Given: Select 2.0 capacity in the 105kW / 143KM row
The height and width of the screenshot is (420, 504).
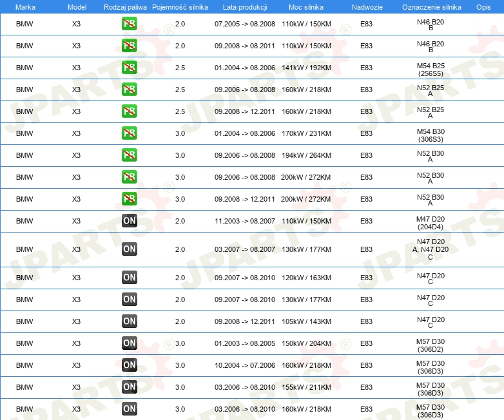Looking at the screenshot, I should (180, 321).
